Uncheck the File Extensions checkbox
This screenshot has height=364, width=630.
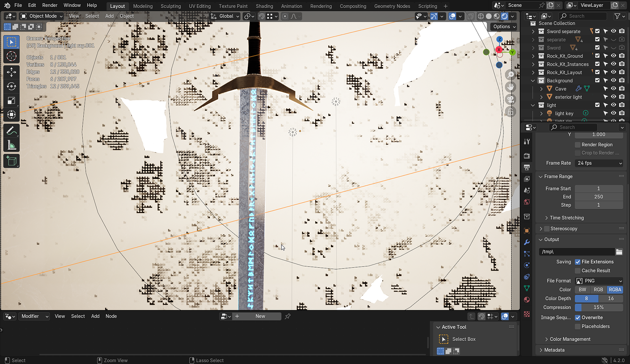577,262
